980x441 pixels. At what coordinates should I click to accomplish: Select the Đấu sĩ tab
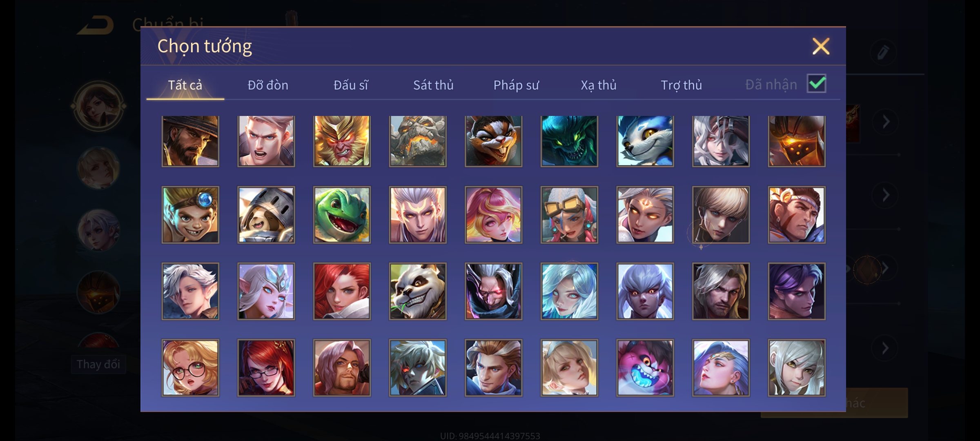351,85
